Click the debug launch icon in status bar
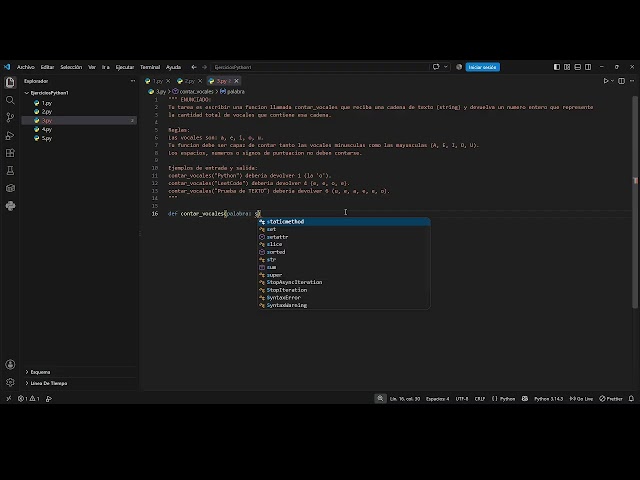Image resolution: width=640 pixels, height=480 pixels. click(49, 398)
